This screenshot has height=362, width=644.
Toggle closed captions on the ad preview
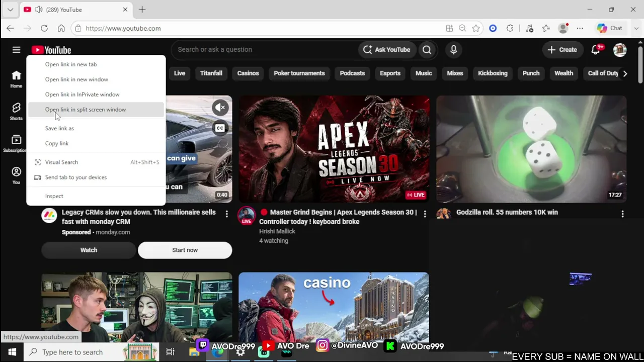[x=220, y=128]
